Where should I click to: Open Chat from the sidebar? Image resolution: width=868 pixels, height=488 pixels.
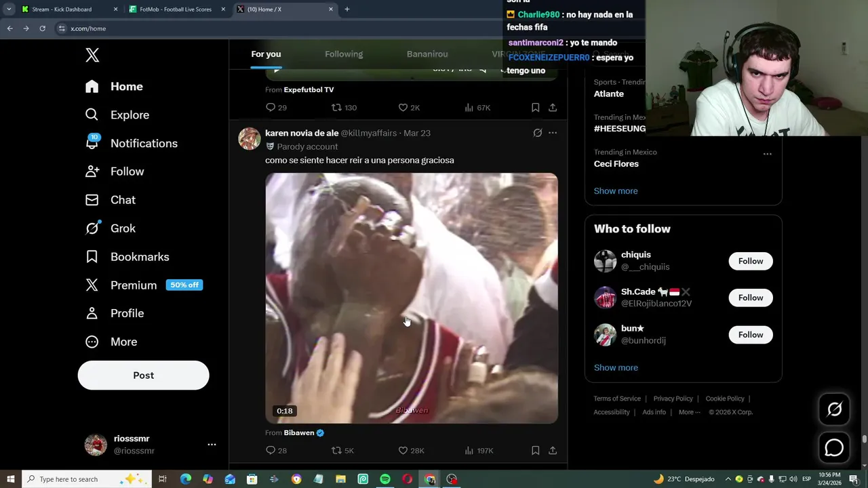click(x=110, y=200)
